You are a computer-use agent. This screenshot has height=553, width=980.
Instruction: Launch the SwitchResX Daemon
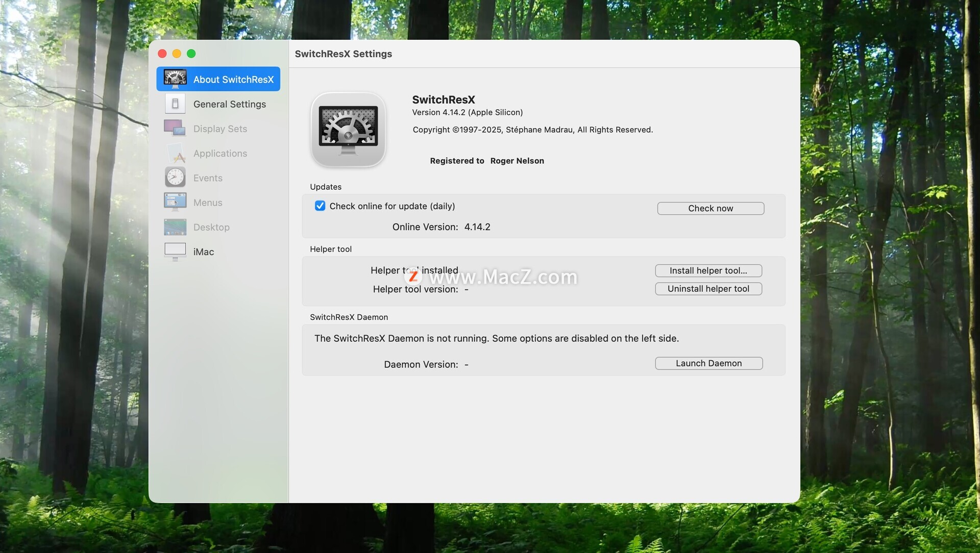(708, 363)
